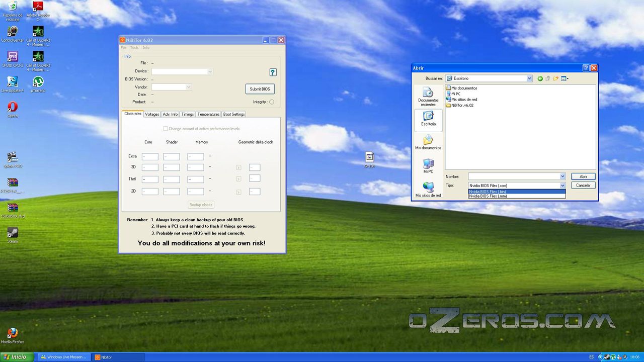Image resolution: width=644 pixels, height=362 pixels.
Task: Click the Bootup clocks button
Action: coord(201,205)
